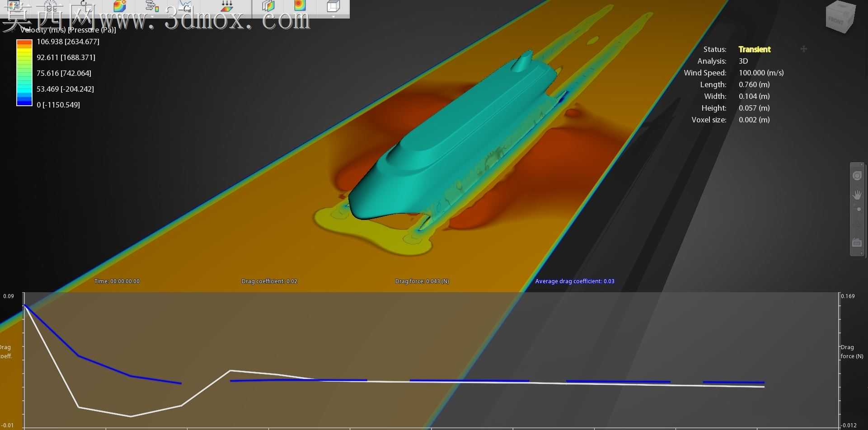Click the Height value 0.057 (m)
This screenshot has height=430, width=868.
754,108
